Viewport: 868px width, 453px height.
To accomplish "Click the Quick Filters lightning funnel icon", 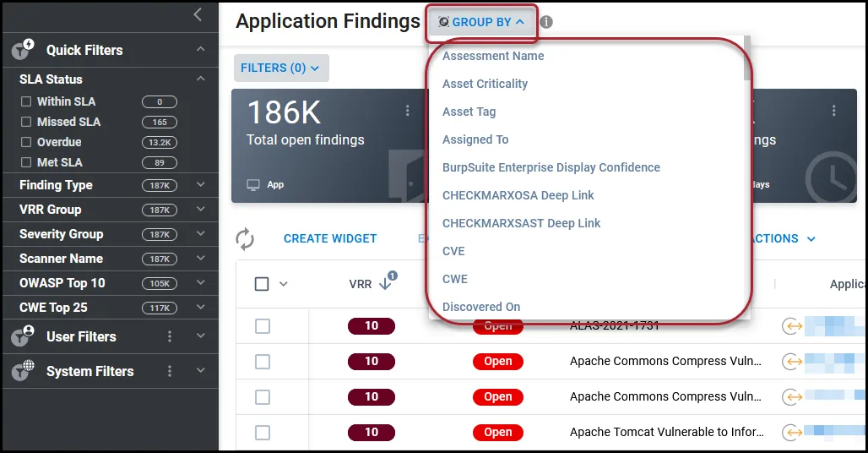I will [x=23, y=50].
